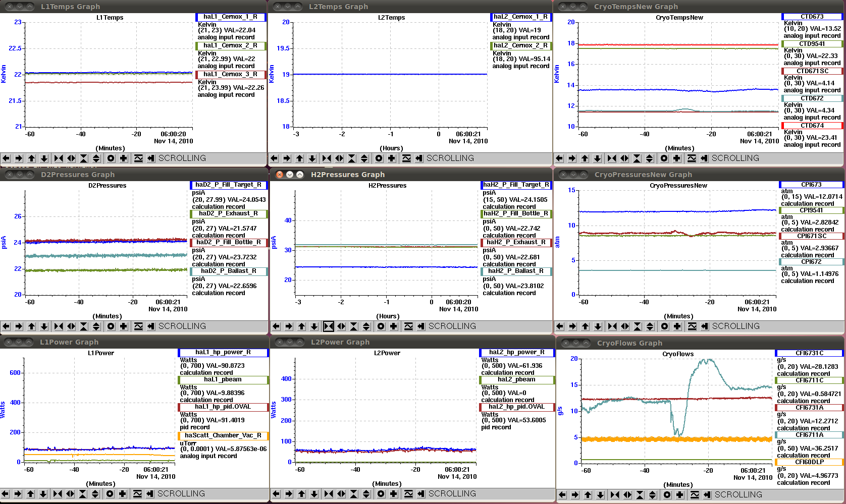The height and width of the screenshot is (504, 846).
Task: Click SCROLLING label in L2Temps Graph
Action: point(450,158)
